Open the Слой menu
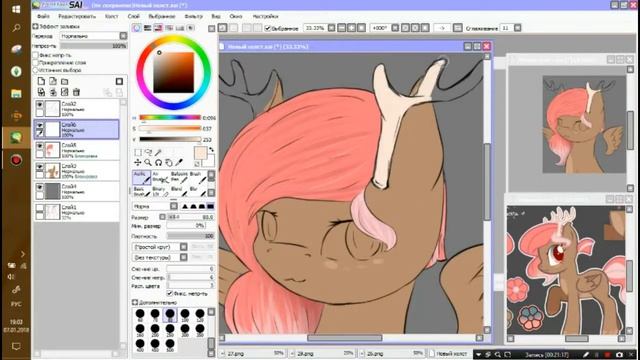Image resolution: width=640 pixels, height=360 pixels. point(133,16)
